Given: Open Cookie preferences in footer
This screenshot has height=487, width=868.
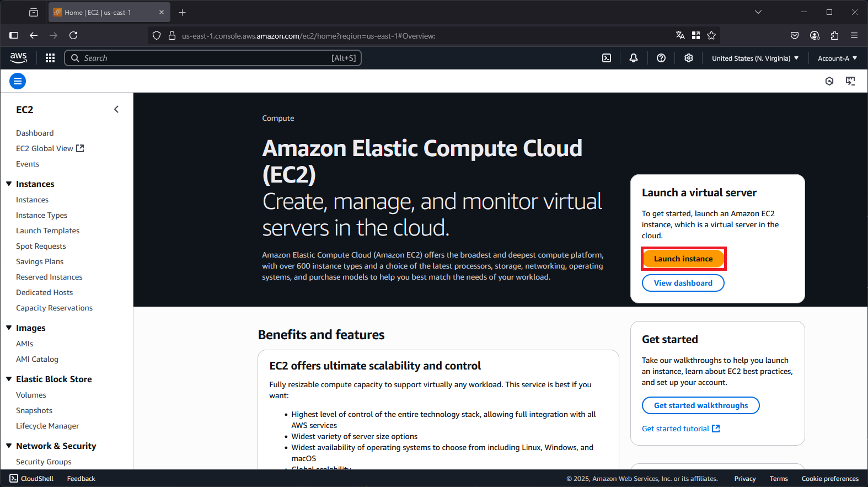Looking at the screenshot, I should tap(830, 479).
